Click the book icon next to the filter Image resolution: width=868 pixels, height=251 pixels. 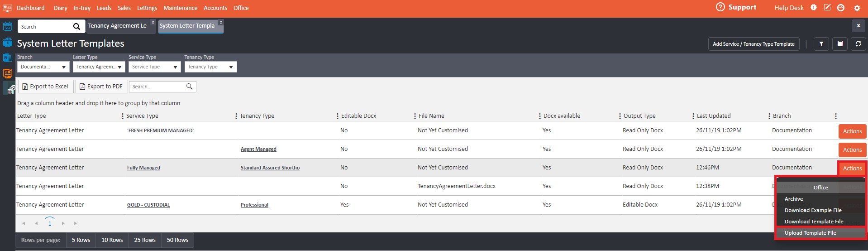(x=840, y=44)
